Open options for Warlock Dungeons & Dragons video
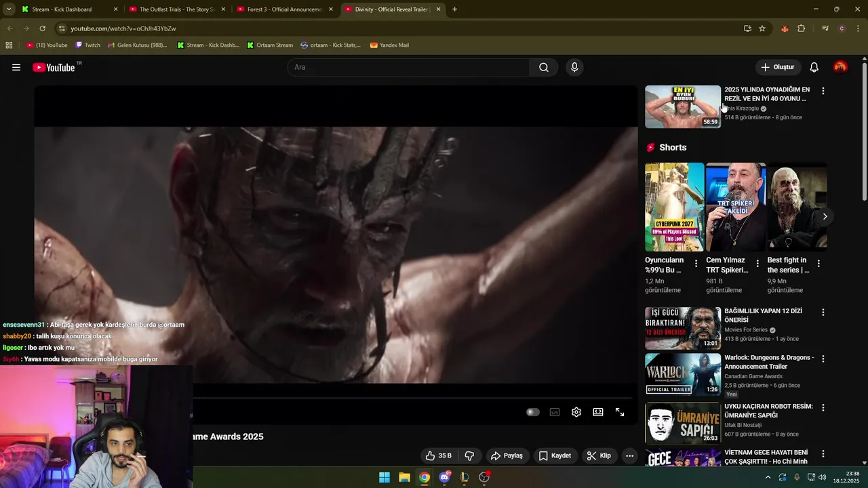This screenshot has width=868, height=488. [x=823, y=359]
